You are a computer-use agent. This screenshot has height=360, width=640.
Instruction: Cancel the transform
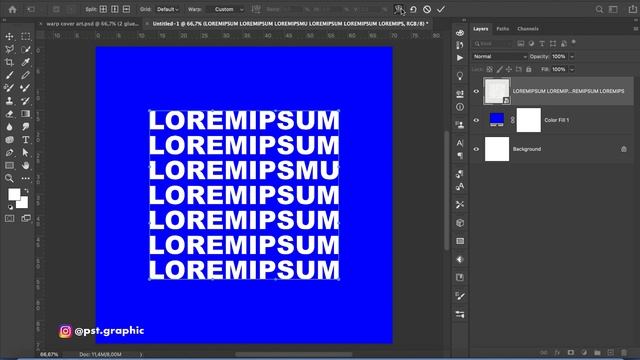pyautogui.click(x=427, y=9)
